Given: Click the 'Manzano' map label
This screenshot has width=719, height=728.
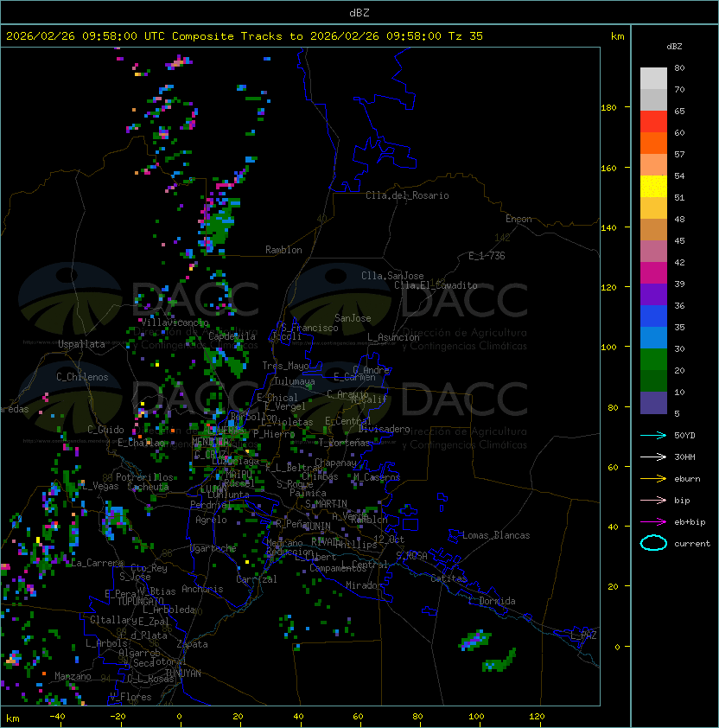Looking at the screenshot, I should [73, 676].
